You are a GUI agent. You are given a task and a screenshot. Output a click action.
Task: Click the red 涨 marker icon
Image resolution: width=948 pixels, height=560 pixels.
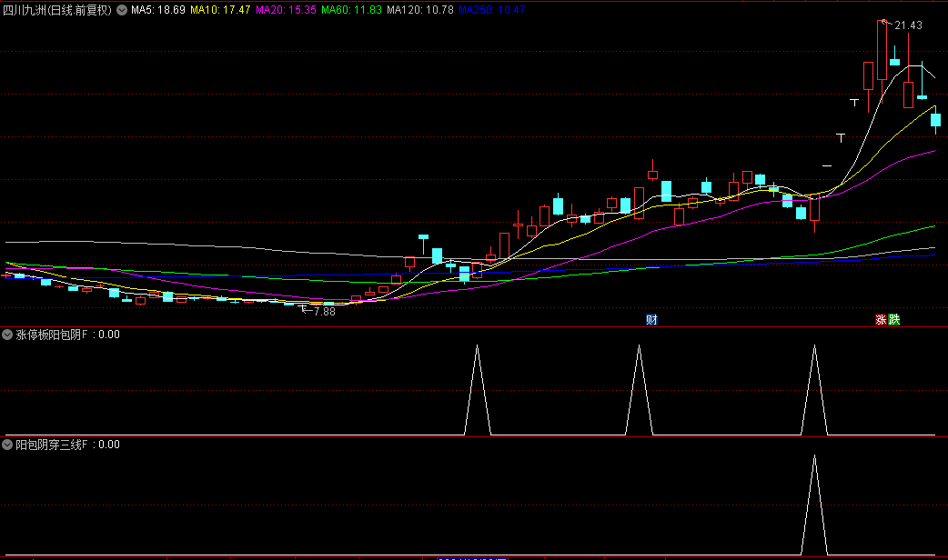[881, 319]
